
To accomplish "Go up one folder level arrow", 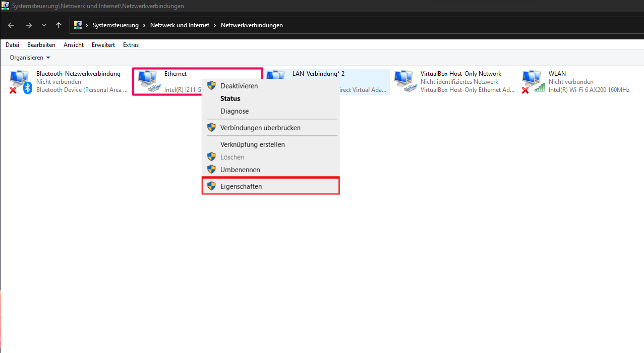I will (59, 25).
